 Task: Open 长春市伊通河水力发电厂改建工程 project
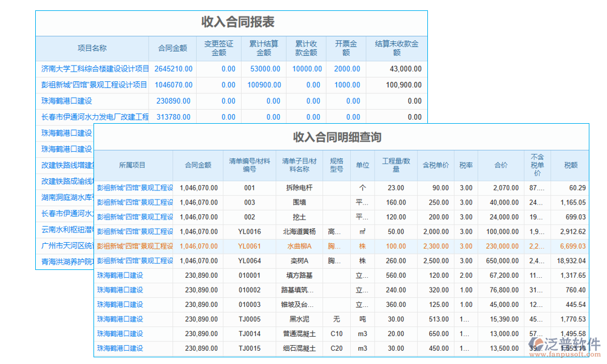click(x=90, y=117)
